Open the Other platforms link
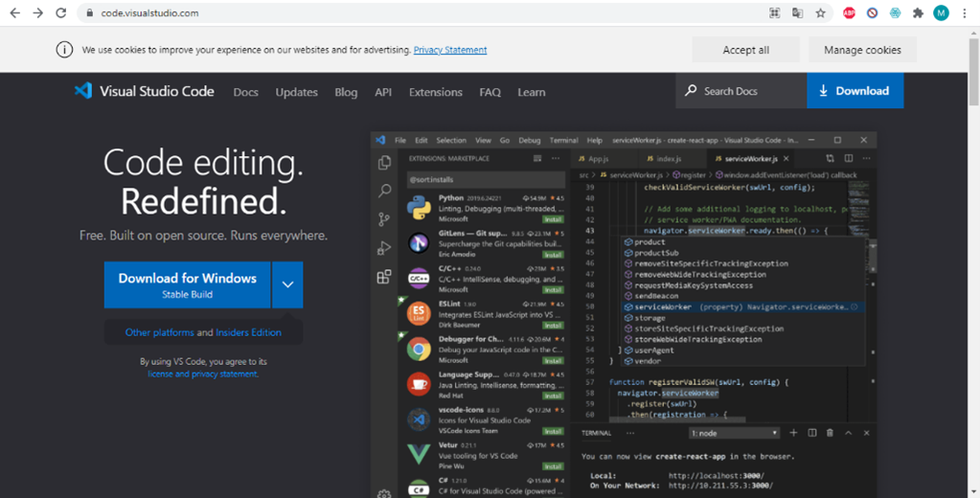Image resolution: width=980 pixels, height=498 pixels. click(159, 332)
